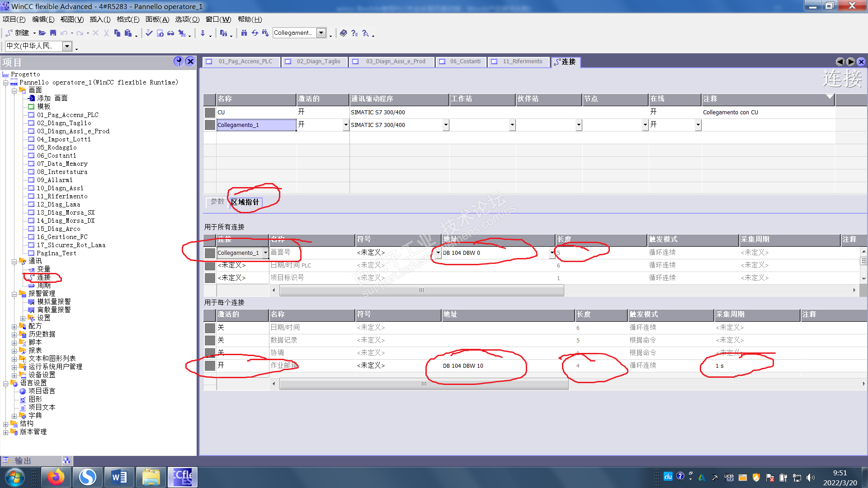Launch Firefox from the taskbar
This screenshot has width=868, height=488.
56,477
